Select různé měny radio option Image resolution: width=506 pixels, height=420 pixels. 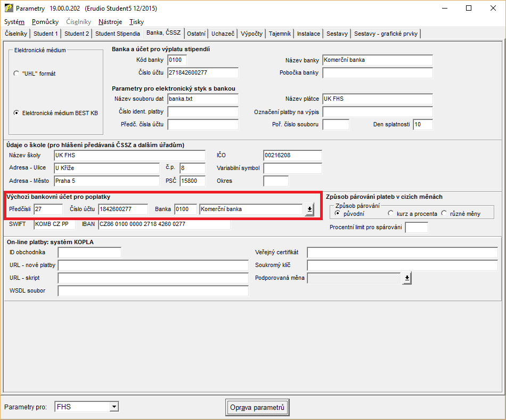click(444, 214)
